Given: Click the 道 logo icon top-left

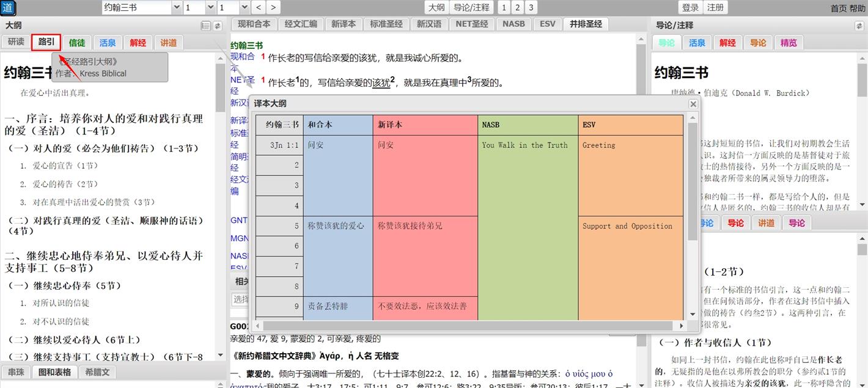Looking at the screenshot, I should click(x=9, y=8).
